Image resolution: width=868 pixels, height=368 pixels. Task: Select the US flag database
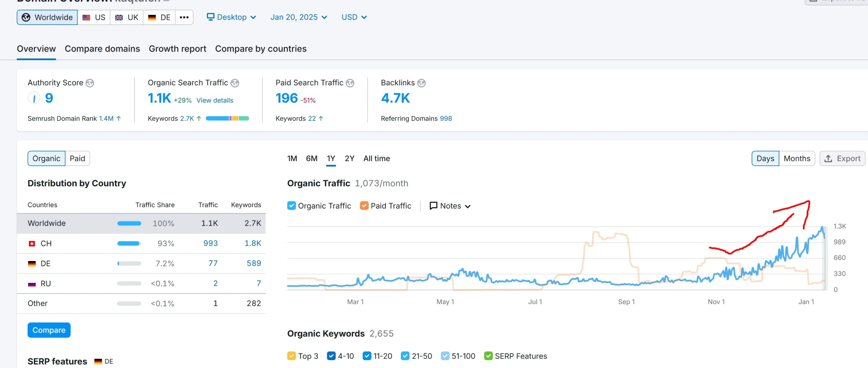tap(94, 17)
